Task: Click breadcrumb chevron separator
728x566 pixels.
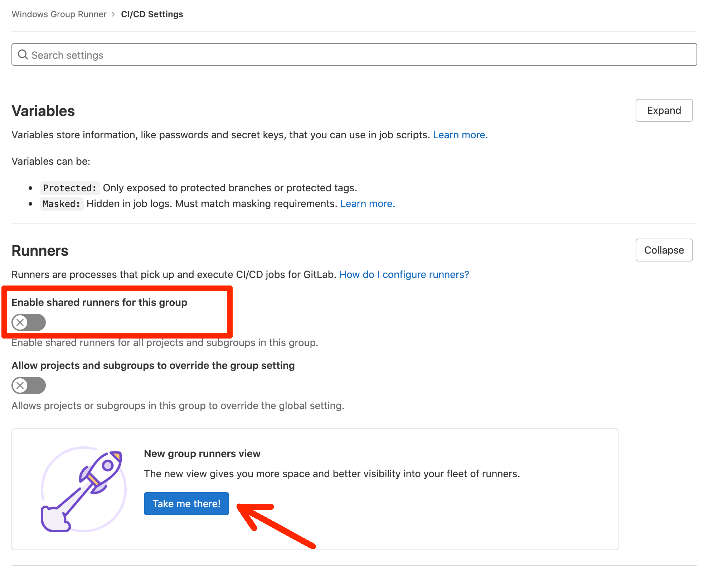Action: coord(113,14)
